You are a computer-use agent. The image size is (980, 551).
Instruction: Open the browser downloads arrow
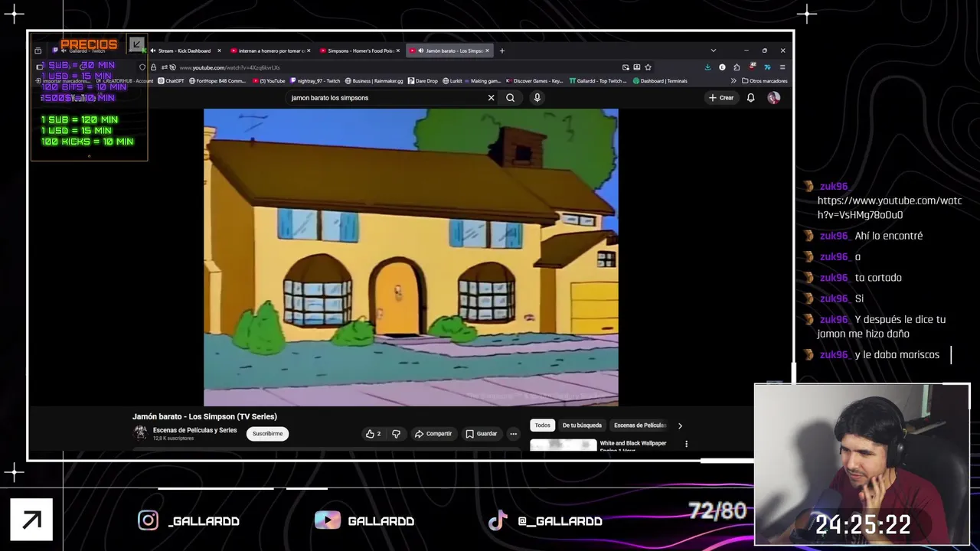click(707, 67)
